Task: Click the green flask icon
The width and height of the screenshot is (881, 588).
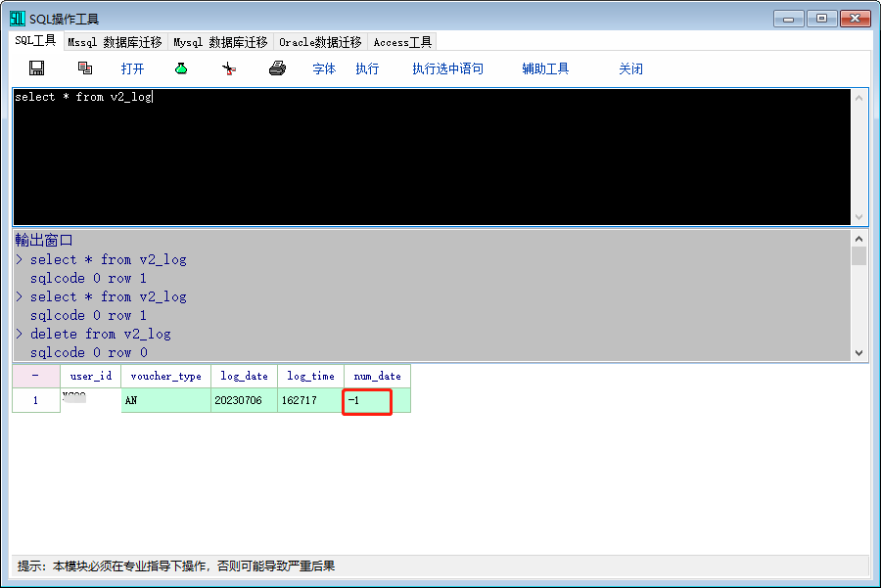Action: point(180,68)
